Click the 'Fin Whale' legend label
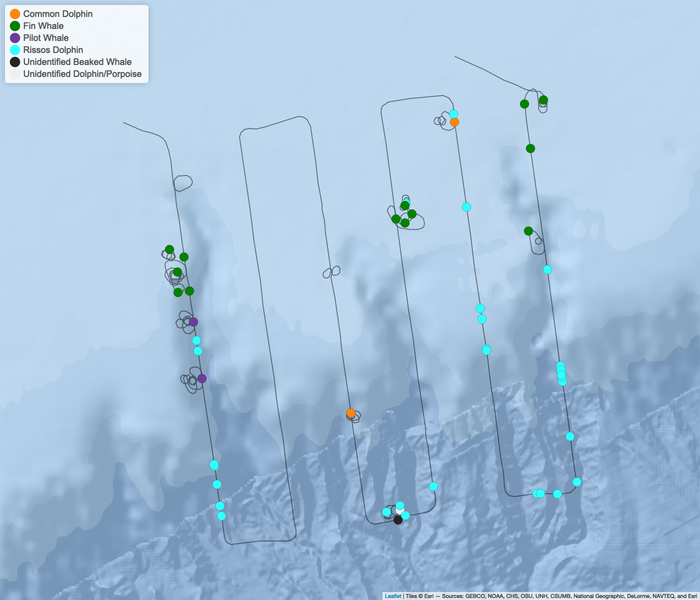Screen dimensions: 700x600 (43, 26)
